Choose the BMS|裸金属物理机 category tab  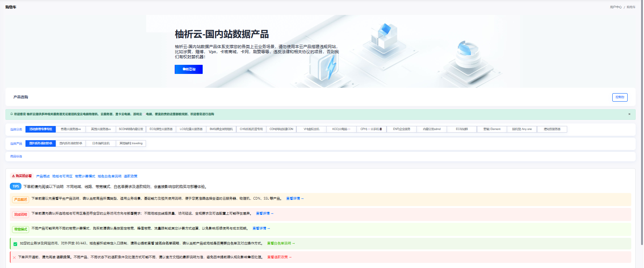[221, 129]
